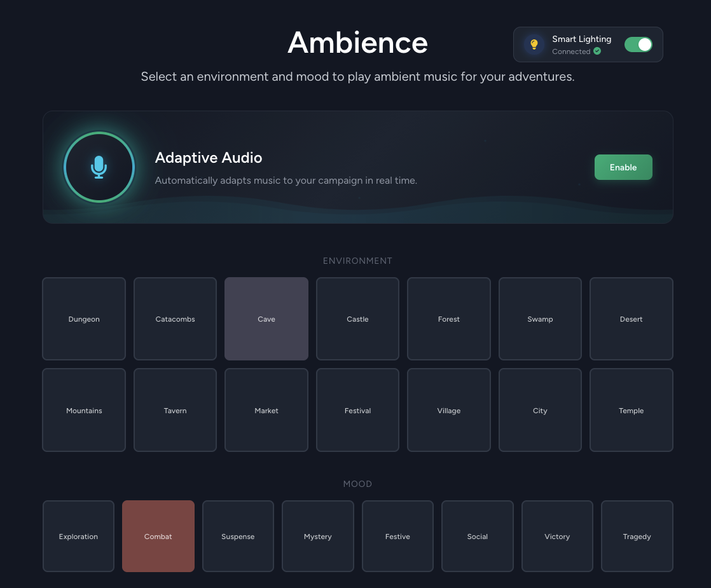Select the Desert environment tile

(632, 318)
